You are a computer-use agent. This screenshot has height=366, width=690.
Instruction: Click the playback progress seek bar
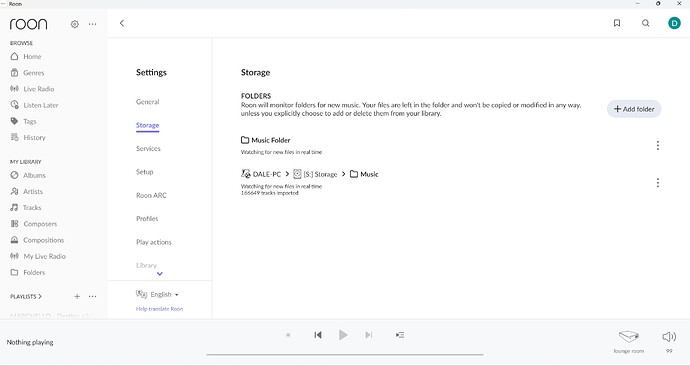click(x=345, y=354)
